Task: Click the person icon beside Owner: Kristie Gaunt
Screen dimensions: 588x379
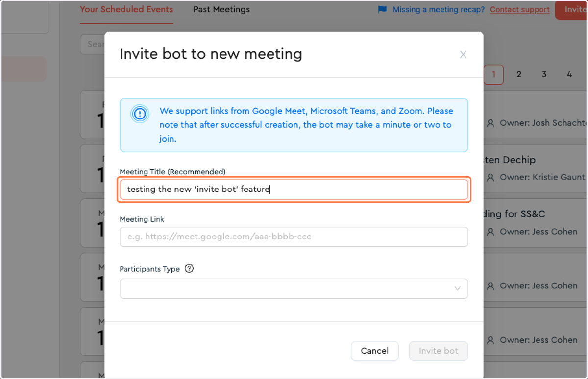Action: (x=490, y=177)
